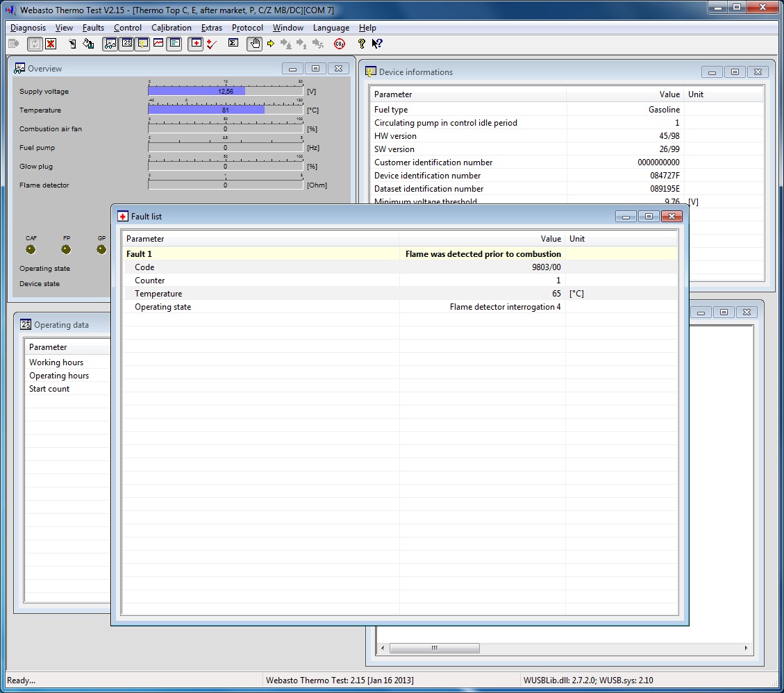Viewport: 784px width, 693px height.
Task: Select the Working hours row
Action: (x=67, y=362)
